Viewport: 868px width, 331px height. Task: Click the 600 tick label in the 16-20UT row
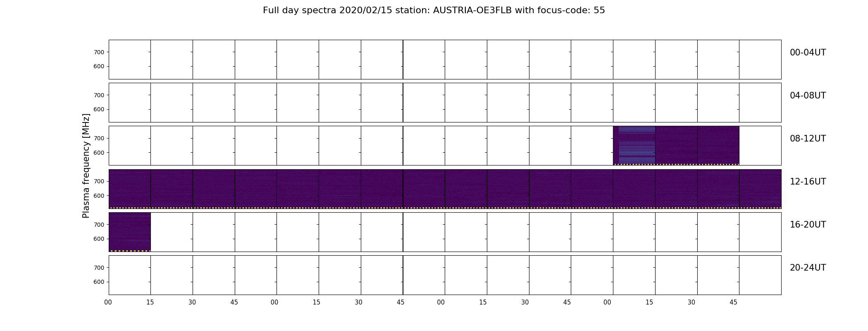click(99, 239)
